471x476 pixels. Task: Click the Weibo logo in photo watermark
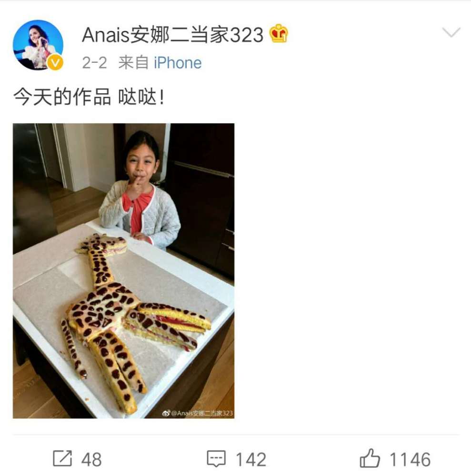[166, 413]
